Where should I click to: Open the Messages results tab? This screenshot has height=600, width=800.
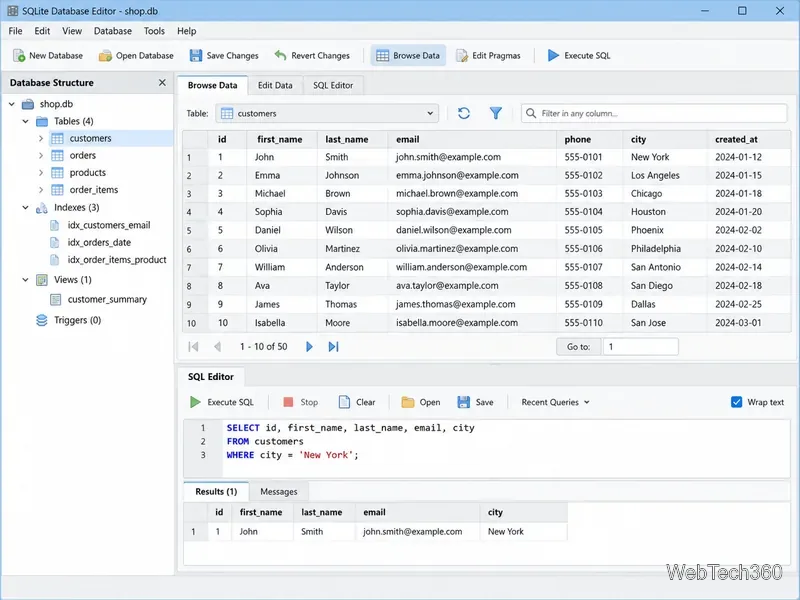click(279, 492)
